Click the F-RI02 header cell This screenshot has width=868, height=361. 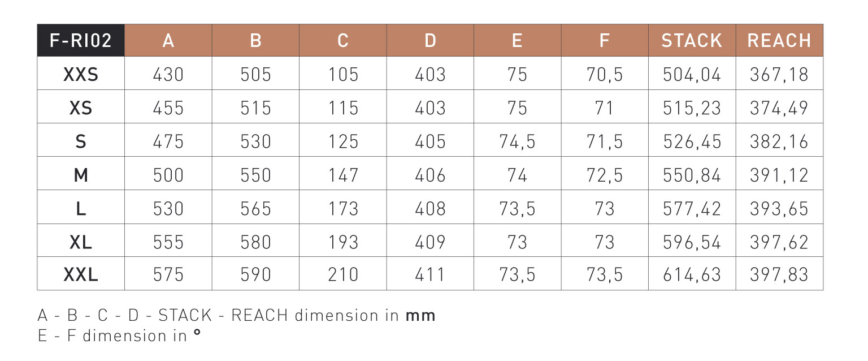click(x=81, y=40)
